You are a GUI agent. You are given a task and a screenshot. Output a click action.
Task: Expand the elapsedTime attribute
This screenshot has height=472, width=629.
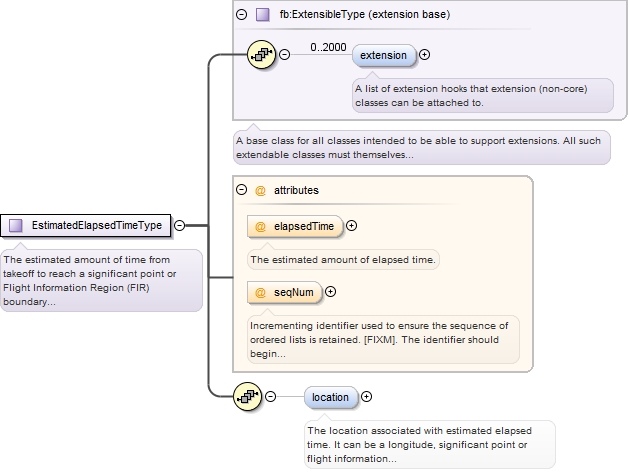(351, 227)
